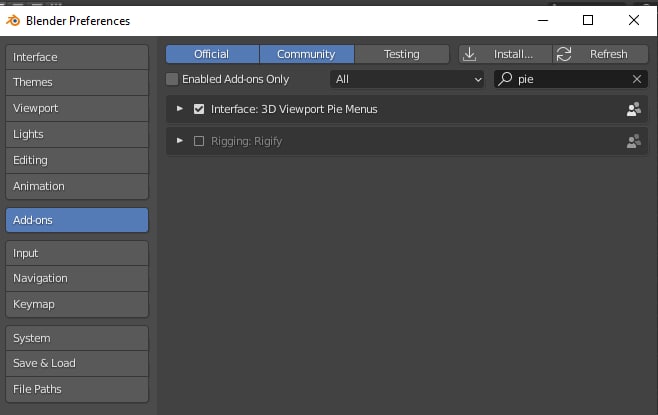Disable the 3D Viewport Pie Menus add-on checkbox
658x415 pixels.
tap(199, 109)
